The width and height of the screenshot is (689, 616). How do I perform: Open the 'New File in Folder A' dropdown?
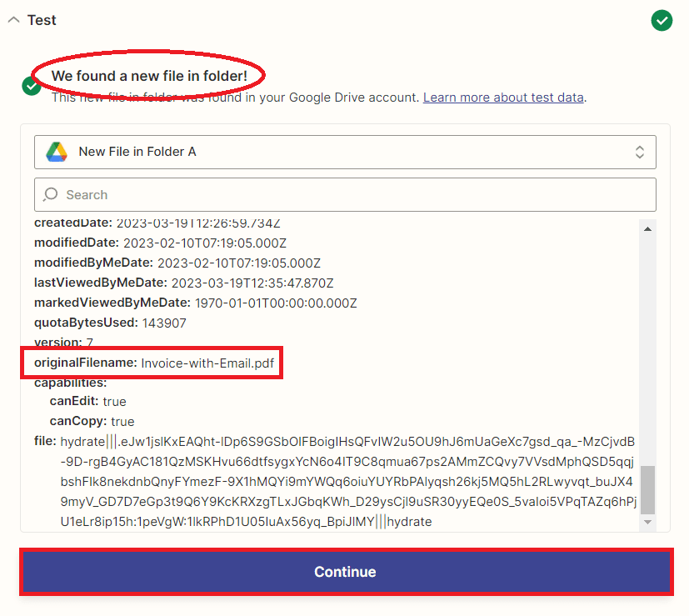point(345,152)
